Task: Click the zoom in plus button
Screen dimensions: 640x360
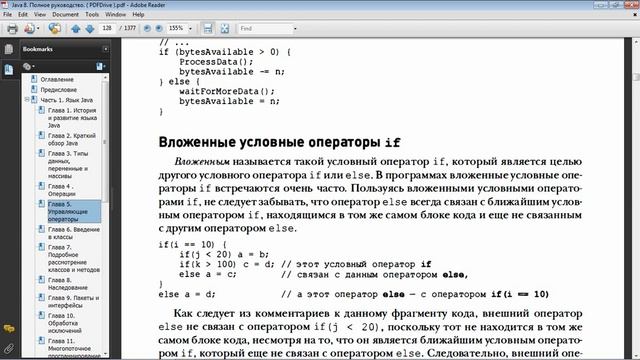Action: coord(159,29)
